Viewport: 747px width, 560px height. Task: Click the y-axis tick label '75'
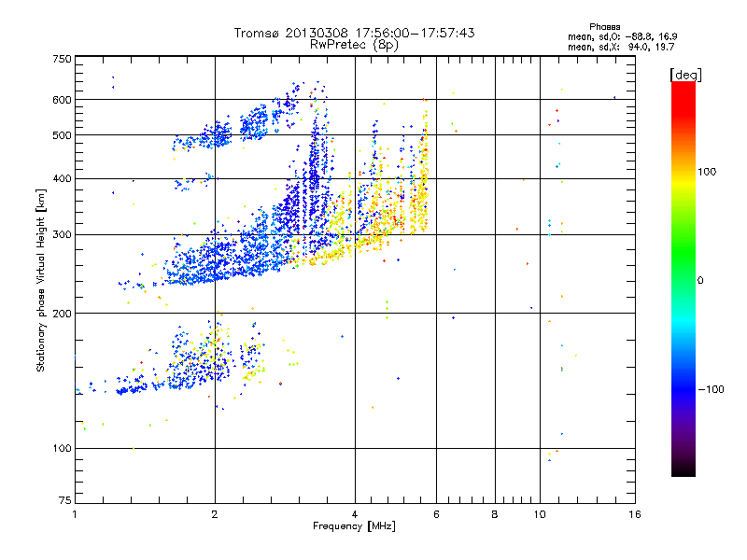coord(65,500)
